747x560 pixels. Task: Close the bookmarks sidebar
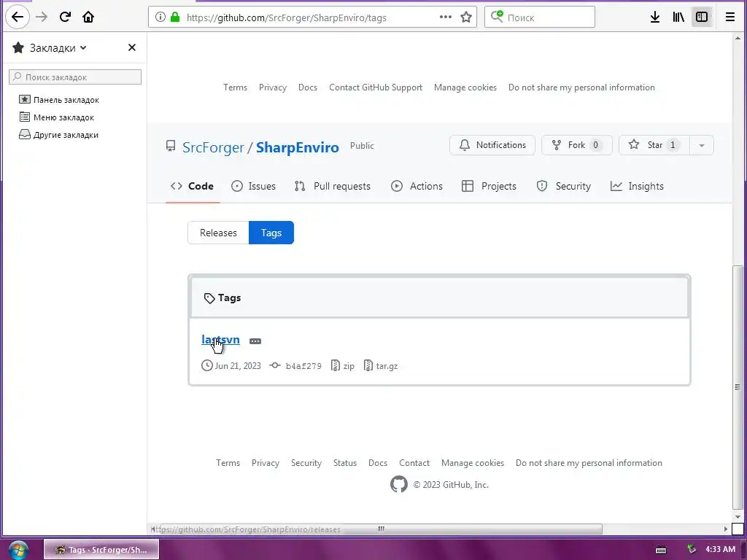(132, 47)
